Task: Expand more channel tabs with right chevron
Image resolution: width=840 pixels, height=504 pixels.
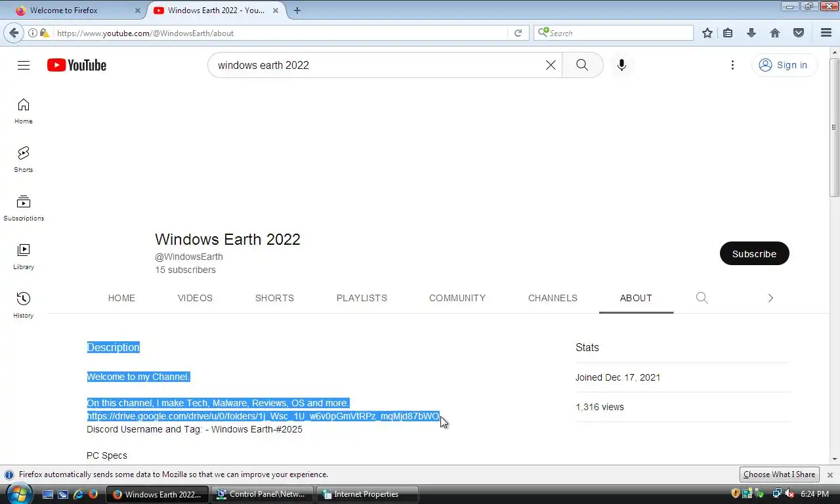Action: 770,298
